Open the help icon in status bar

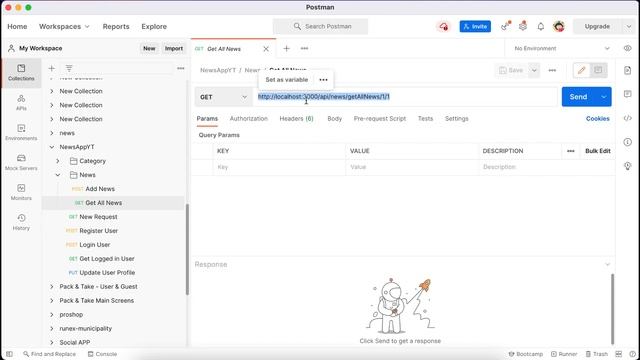(632, 354)
